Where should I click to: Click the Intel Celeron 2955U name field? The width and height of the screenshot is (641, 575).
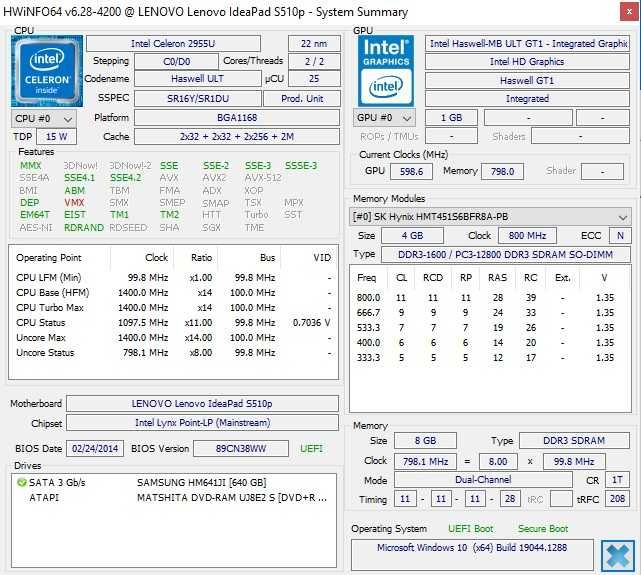pos(173,44)
